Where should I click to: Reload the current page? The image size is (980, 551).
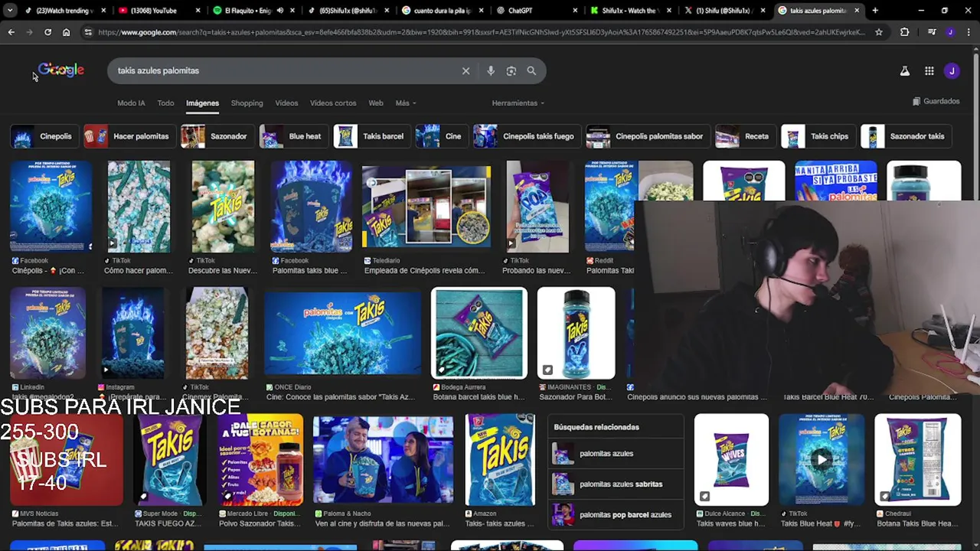tap(47, 32)
